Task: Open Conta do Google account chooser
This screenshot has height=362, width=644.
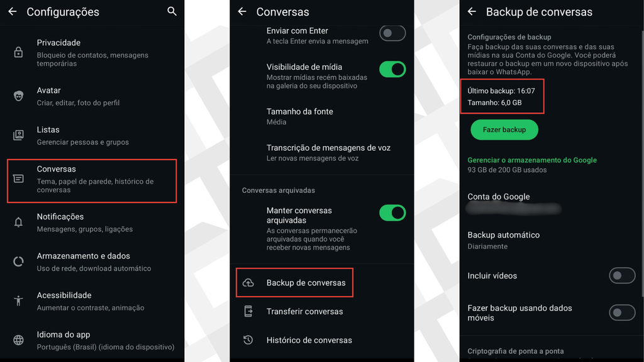Action: click(550, 203)
